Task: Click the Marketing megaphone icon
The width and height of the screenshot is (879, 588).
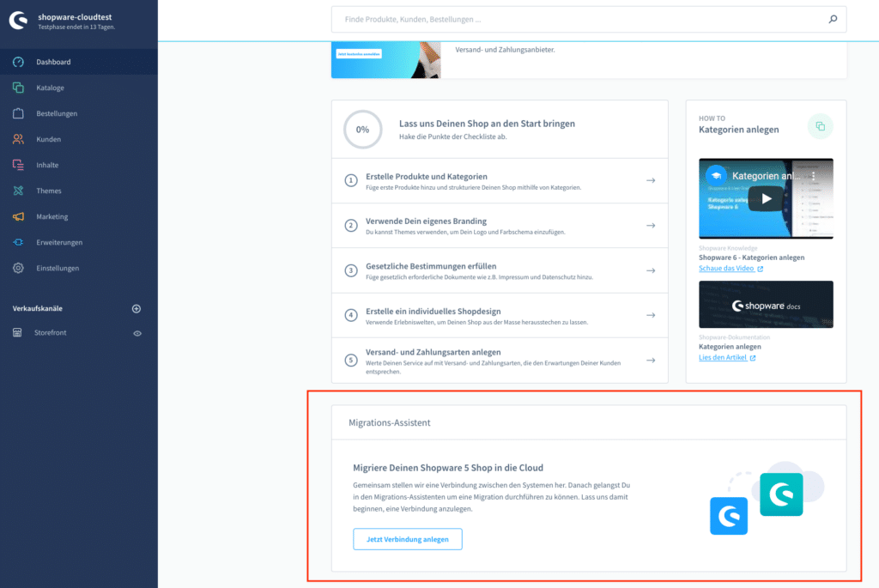Action: 19,216
